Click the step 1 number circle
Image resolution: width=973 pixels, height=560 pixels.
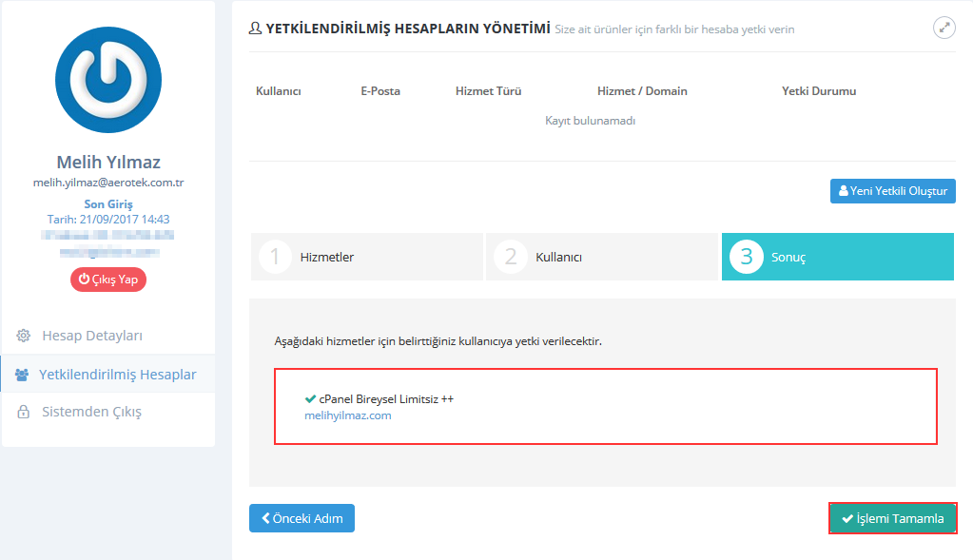coord(275,258)
